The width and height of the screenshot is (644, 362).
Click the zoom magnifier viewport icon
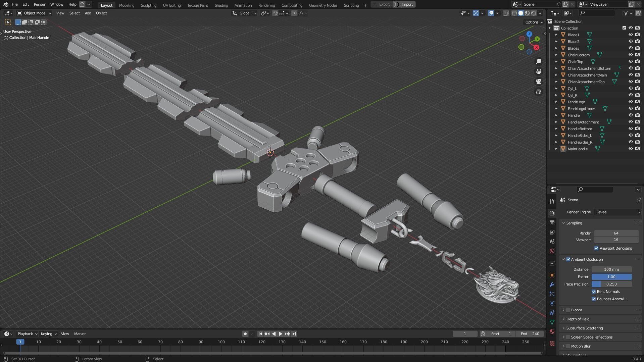(x=539, y=61)
